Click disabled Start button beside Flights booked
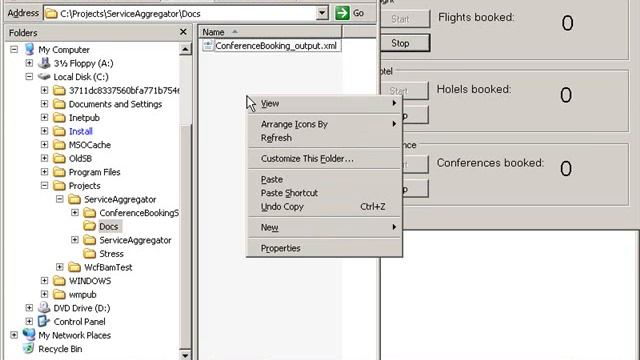This screenshot has width=640, height=360. (x=405, y=19)
